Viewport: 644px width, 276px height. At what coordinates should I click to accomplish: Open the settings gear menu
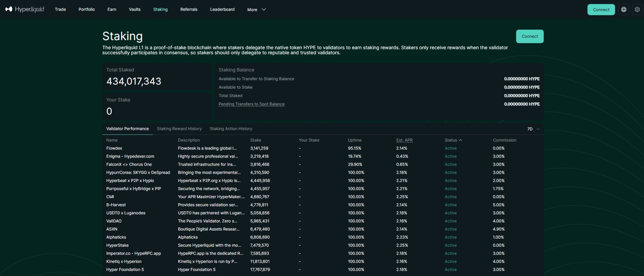(637, 9)
